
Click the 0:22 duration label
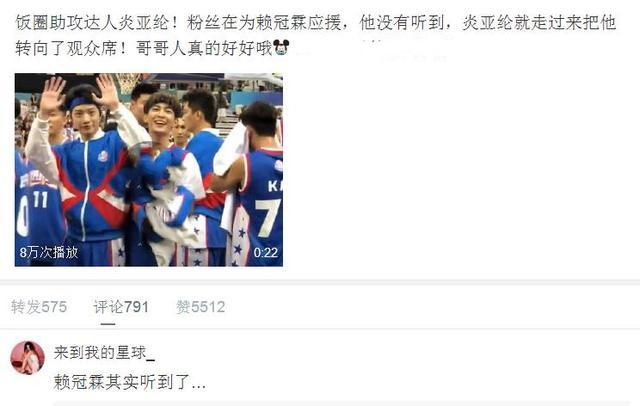[266, 253]
